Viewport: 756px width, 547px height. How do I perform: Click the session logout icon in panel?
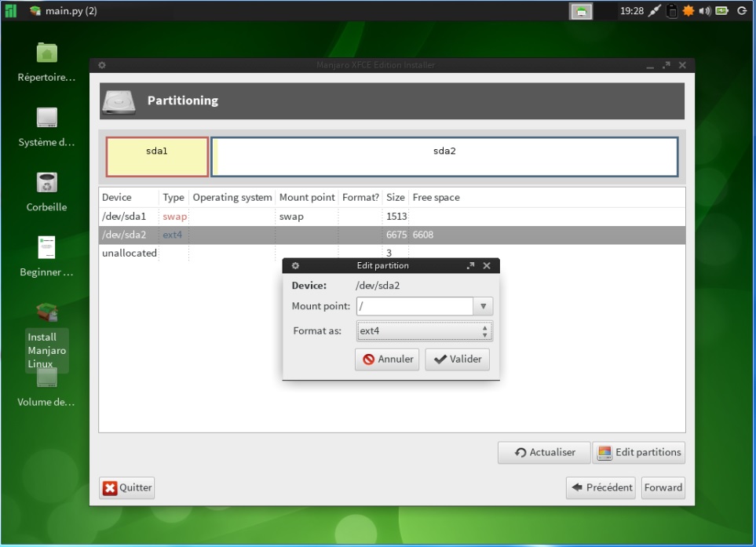[x=742, y=11]
